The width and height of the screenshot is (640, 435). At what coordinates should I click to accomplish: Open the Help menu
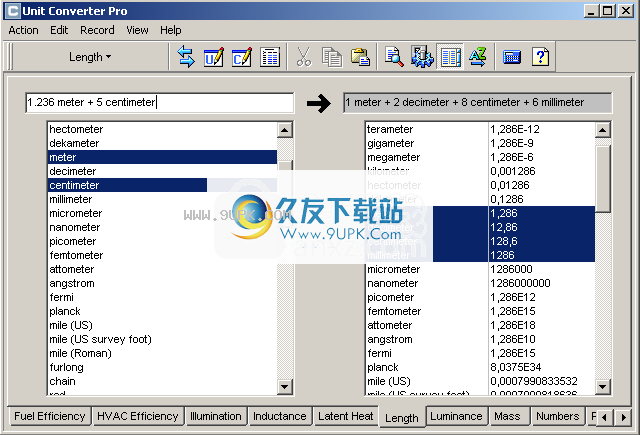[171, 30]
